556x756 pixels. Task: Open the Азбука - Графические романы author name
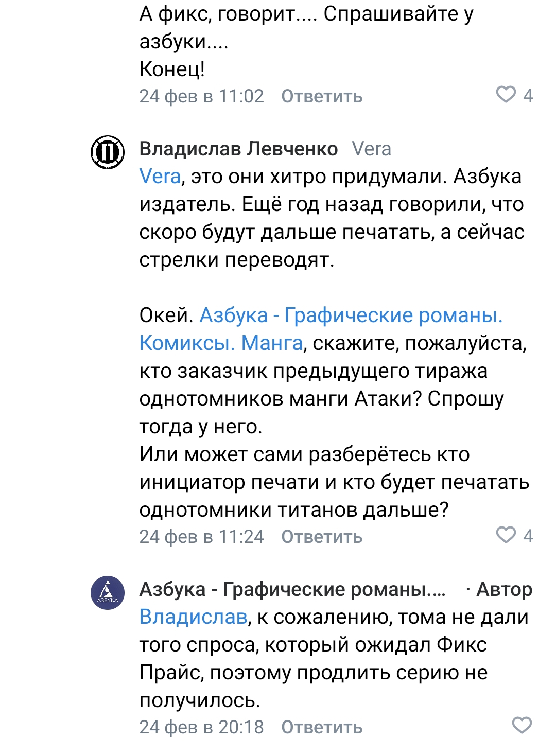click(x=292, y=589)
